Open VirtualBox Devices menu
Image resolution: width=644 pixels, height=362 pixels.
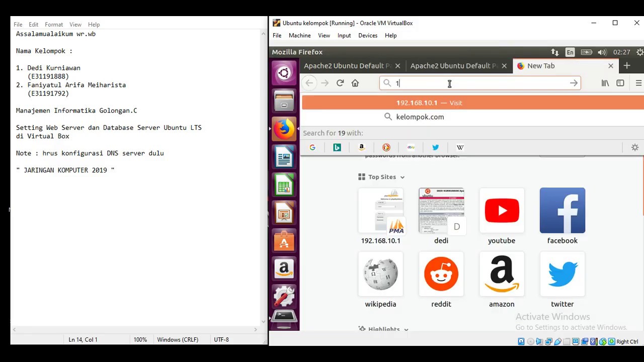(368, 35)
